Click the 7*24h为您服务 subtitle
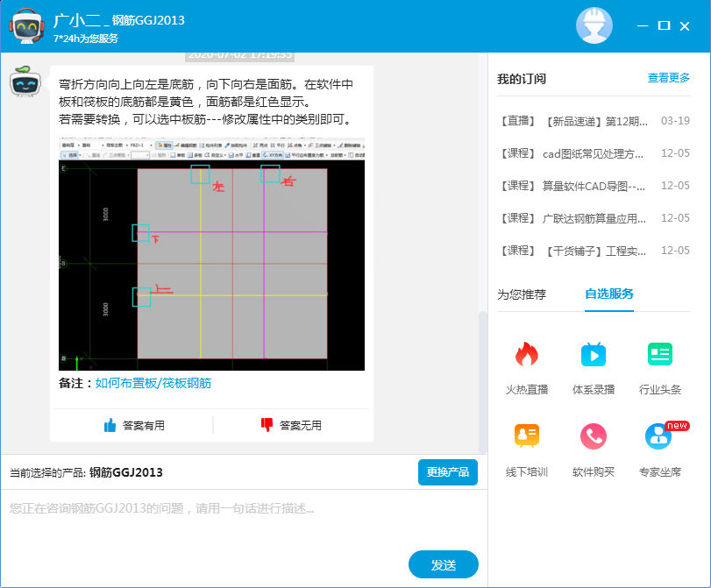 click(x=86, y=39)
